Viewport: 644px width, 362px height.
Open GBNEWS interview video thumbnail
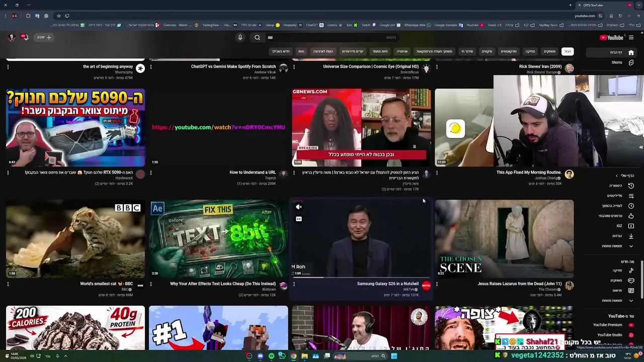[x=361, y=128]
